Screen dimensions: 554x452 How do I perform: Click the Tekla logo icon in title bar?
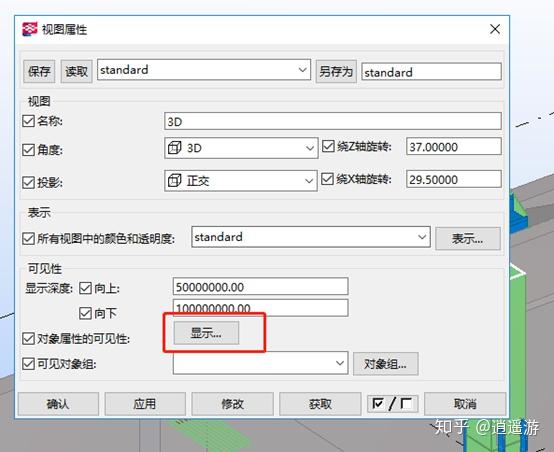point(30,29)
